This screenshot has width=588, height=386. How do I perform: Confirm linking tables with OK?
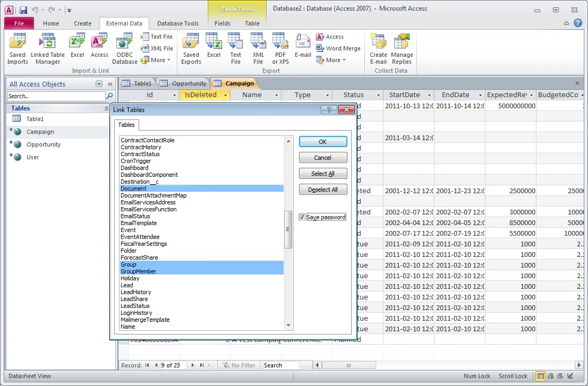point(323,141)
